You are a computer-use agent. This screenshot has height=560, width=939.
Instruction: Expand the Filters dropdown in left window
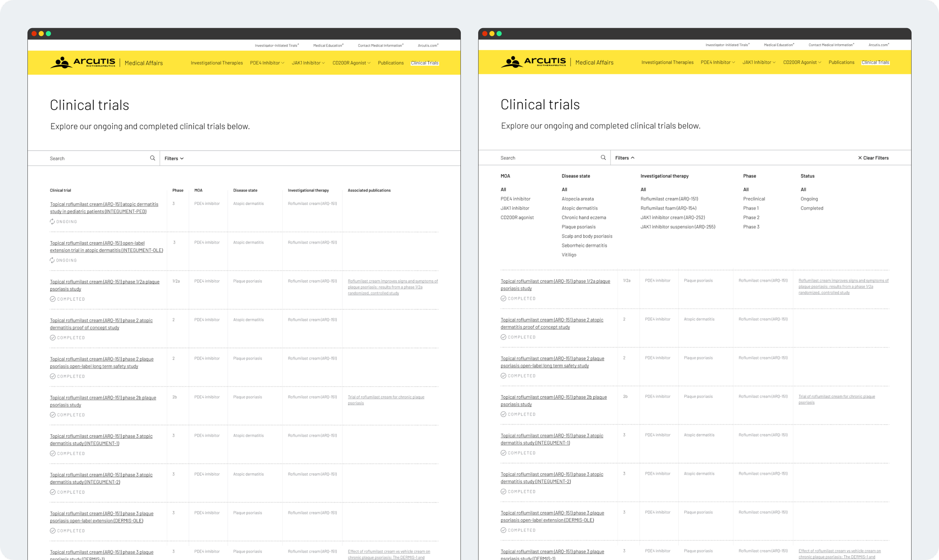(174, 158)
